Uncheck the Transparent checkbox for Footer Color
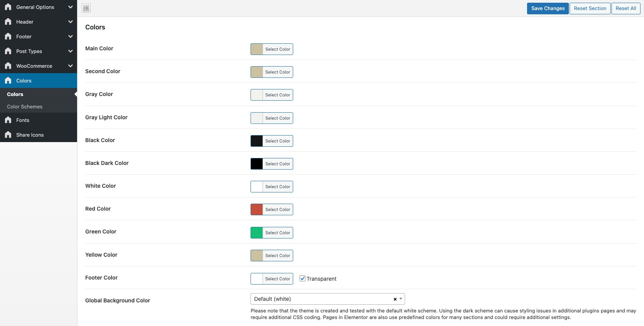 tap(302, 278)
